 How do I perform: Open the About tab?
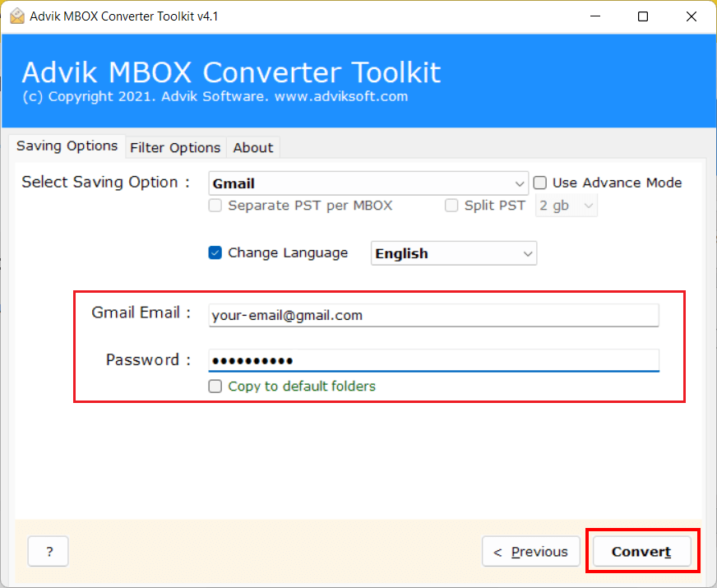[x=252, y=147]
